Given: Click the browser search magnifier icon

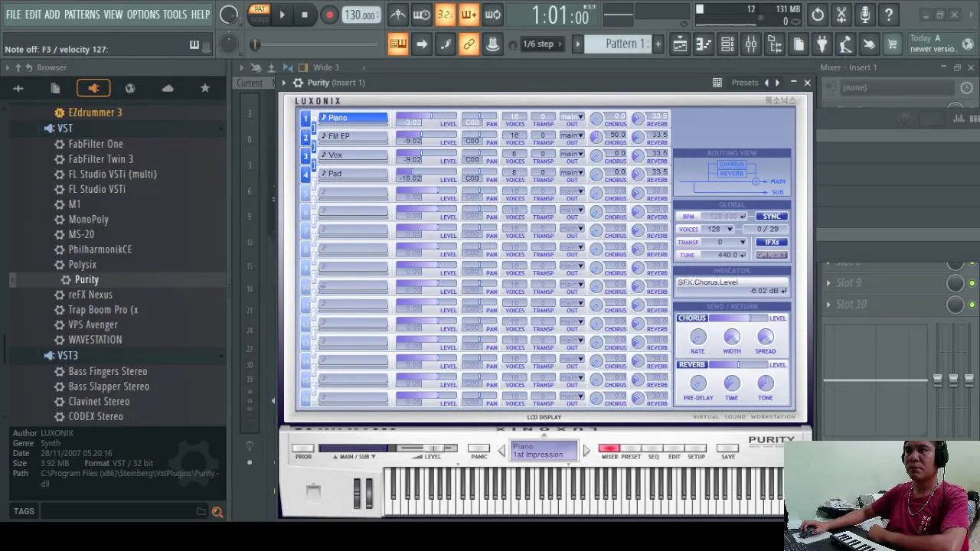Looking at the screenshot, I should [x=217, y=512].
